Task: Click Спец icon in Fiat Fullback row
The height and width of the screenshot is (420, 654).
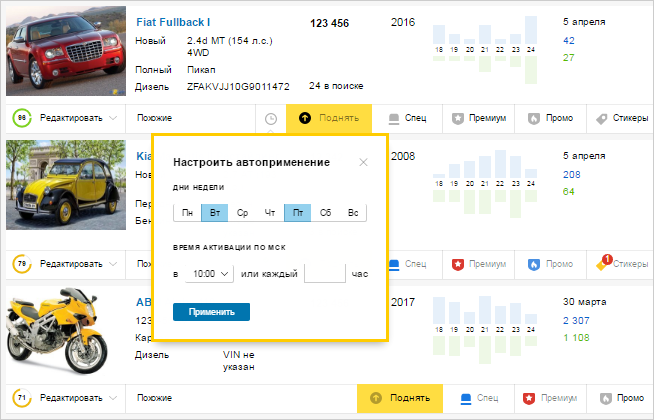Action: point(407,118)
